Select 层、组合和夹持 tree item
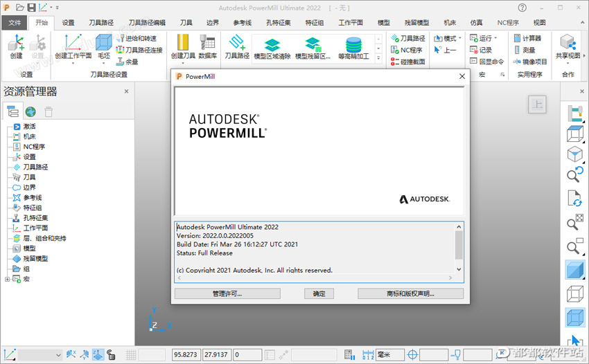Image resolution: width=589 pixels, height=364 pixels. coord(39,238)
